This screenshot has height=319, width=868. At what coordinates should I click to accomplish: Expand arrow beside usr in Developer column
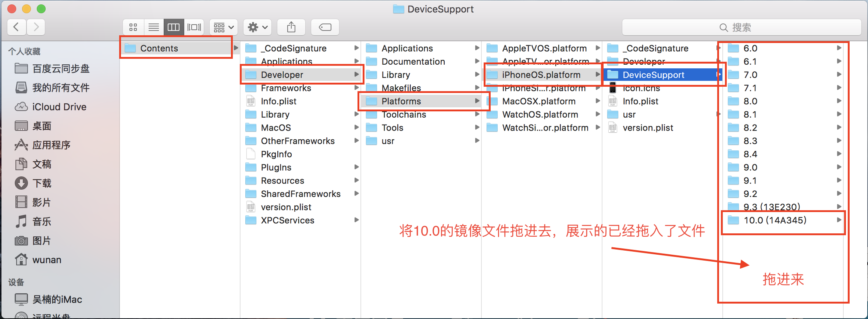point(477,140)
